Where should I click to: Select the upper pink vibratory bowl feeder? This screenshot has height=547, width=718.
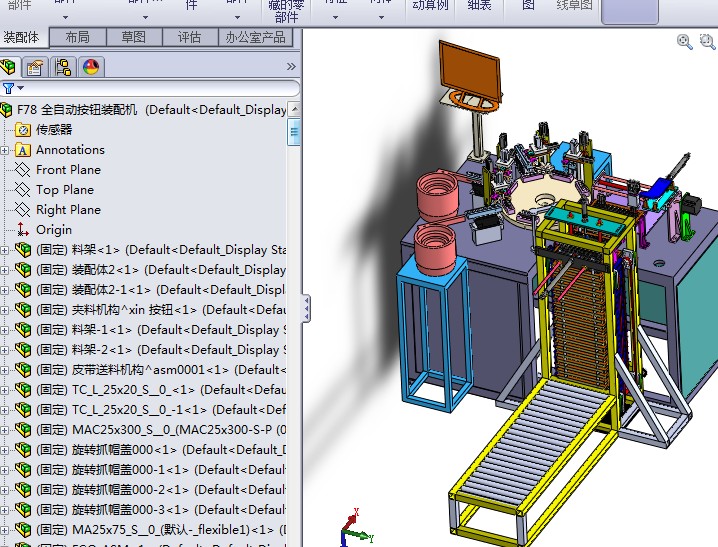click(438, 196)
